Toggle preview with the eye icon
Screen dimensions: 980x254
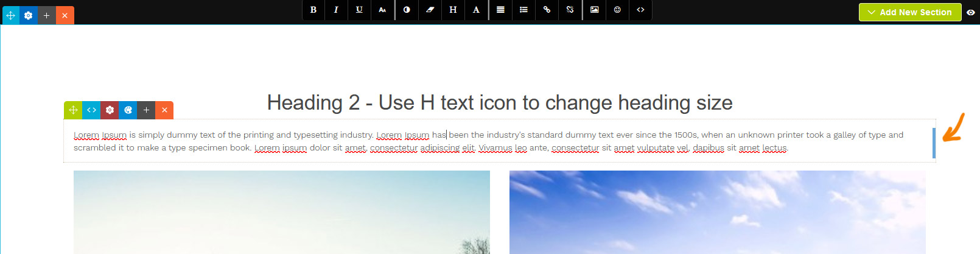click(x=971, y=12)
